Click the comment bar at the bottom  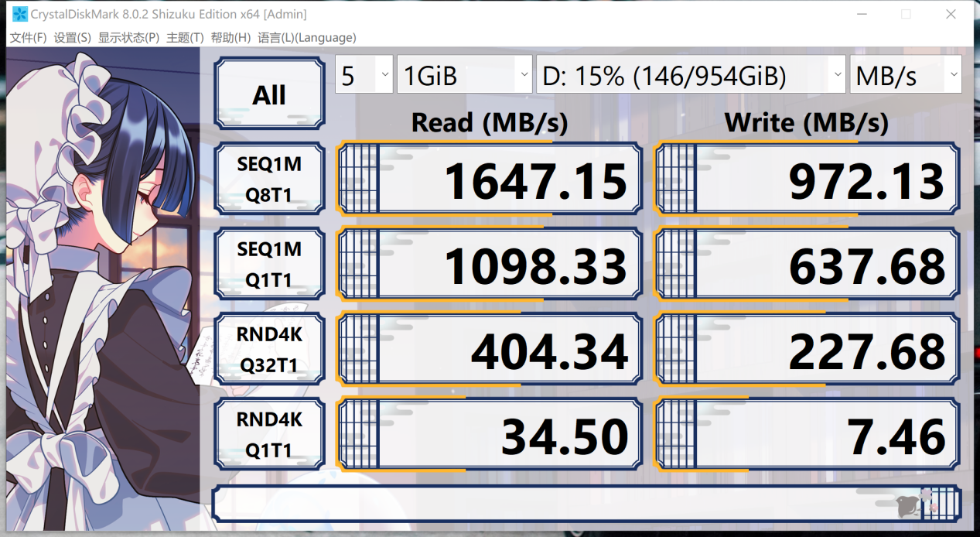(x=586, y=503)
